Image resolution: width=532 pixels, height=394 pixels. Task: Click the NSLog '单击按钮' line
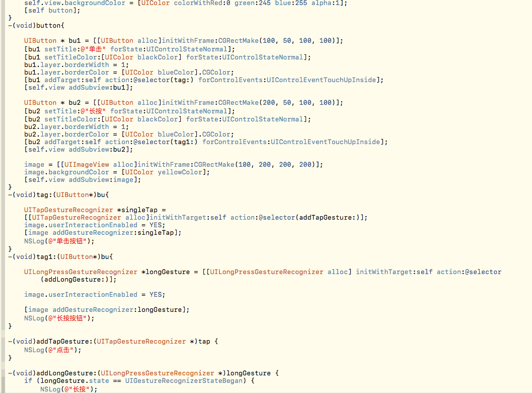(x=59, y=241)
